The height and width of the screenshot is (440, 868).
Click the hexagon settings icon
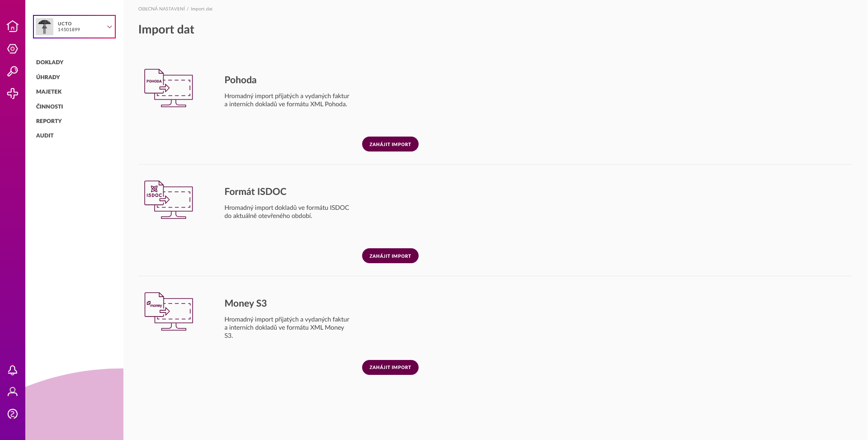[x=13, y=49]
